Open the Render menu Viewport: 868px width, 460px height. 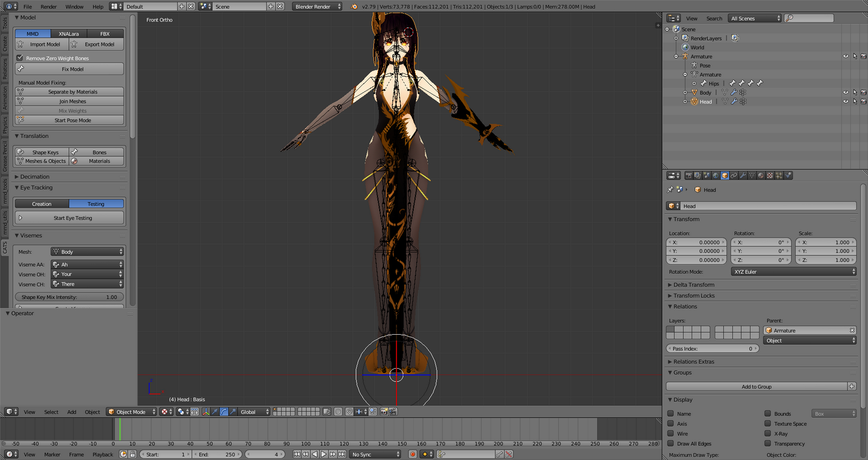click(x=49, y=7)
